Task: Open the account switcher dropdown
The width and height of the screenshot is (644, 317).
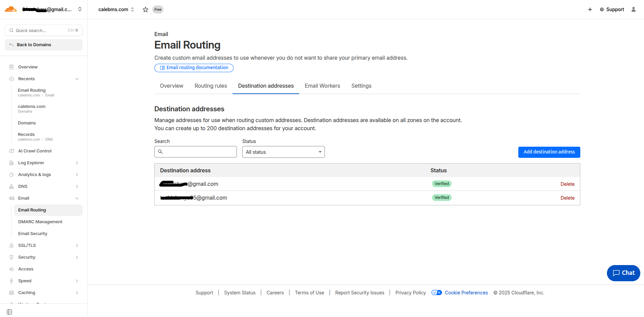Action: pos(80,9)
